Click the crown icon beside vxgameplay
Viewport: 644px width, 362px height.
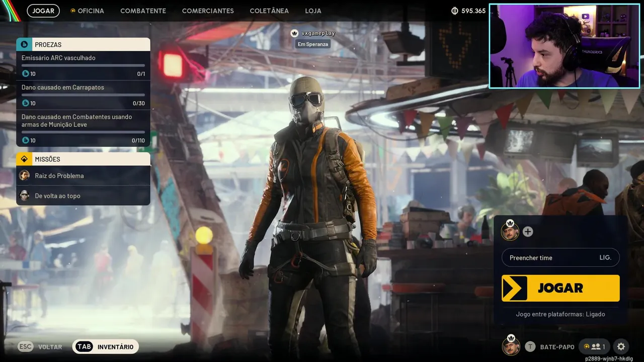(x=294, y=33)
